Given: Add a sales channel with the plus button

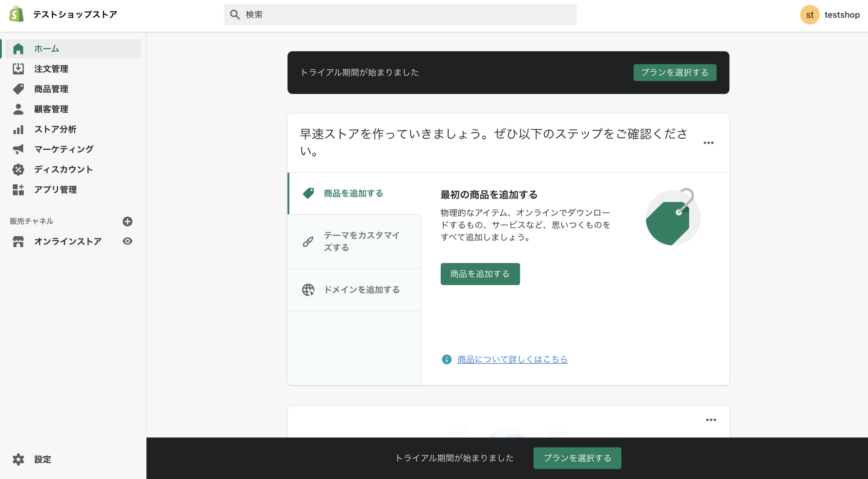Looking at the screenshot, I should (128, 221).
